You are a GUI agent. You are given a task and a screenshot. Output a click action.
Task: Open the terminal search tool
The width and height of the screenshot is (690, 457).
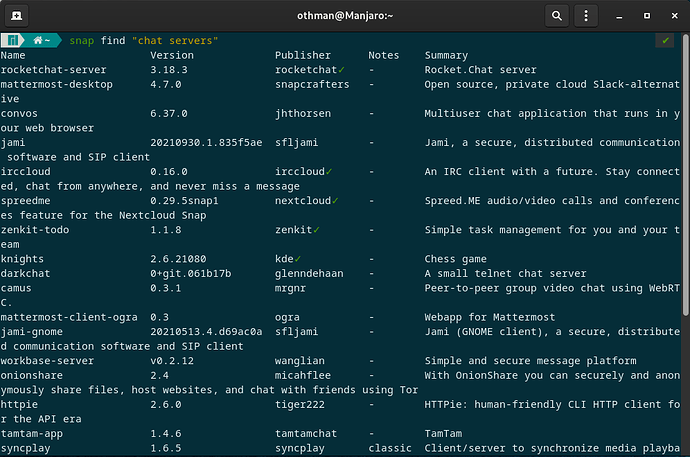tap(557, 16)
